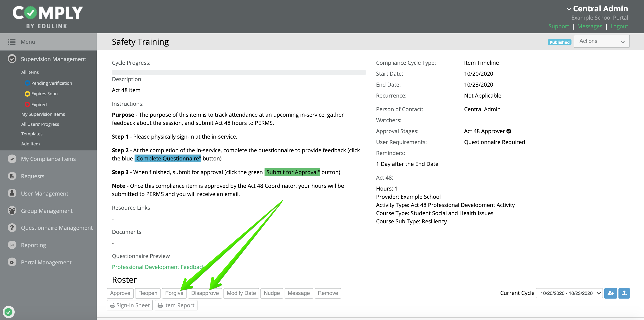Click the Group Management people icon
This screenshot has height=320, width=644.
12,211
